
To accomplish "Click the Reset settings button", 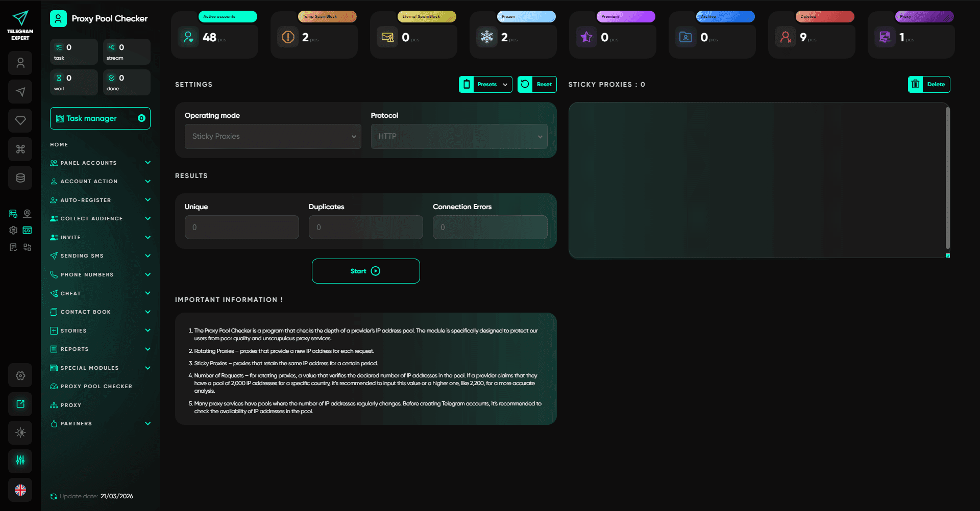I will 537,85.
